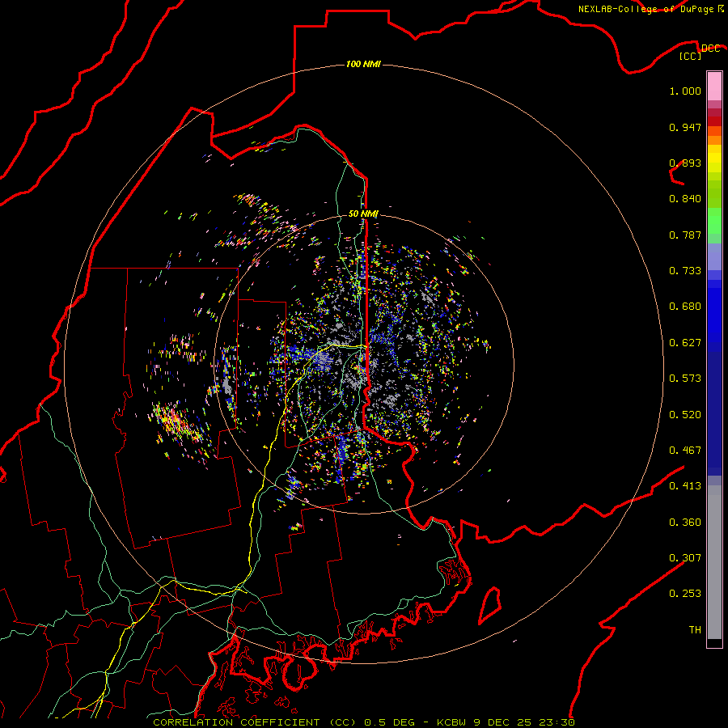This screenshot has width=728, height=728.
Task: Click the 0.893 scale value
Action: coord(685,163)
